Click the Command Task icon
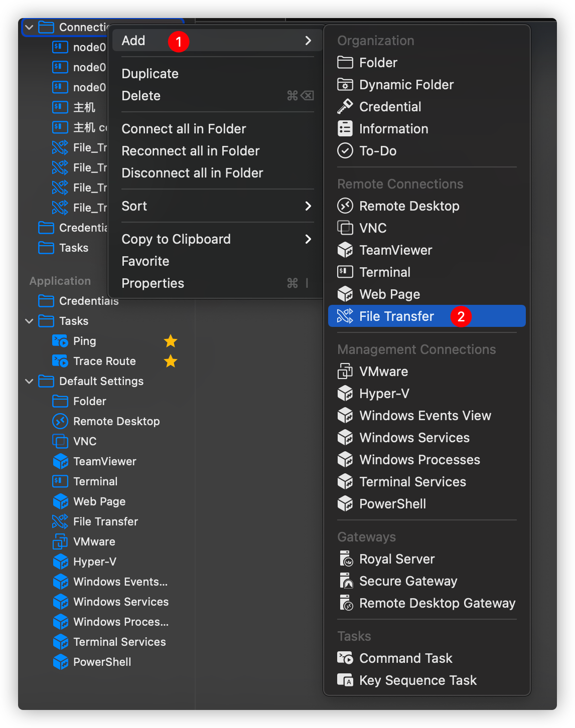The image size is (575, 728). coord(345,658)
